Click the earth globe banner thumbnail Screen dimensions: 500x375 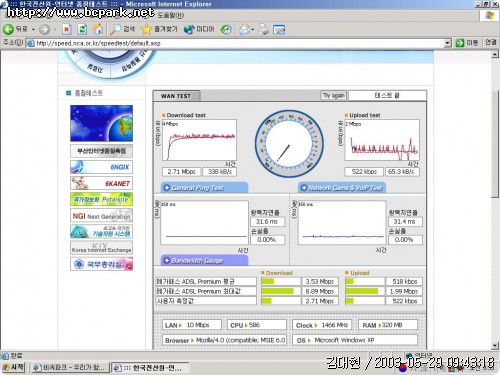(101, 123)
